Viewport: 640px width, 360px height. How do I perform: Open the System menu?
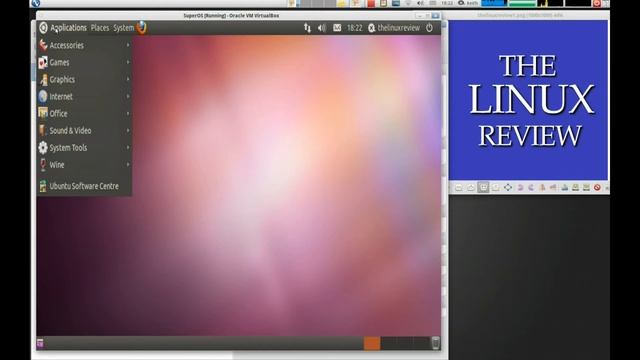123,28
